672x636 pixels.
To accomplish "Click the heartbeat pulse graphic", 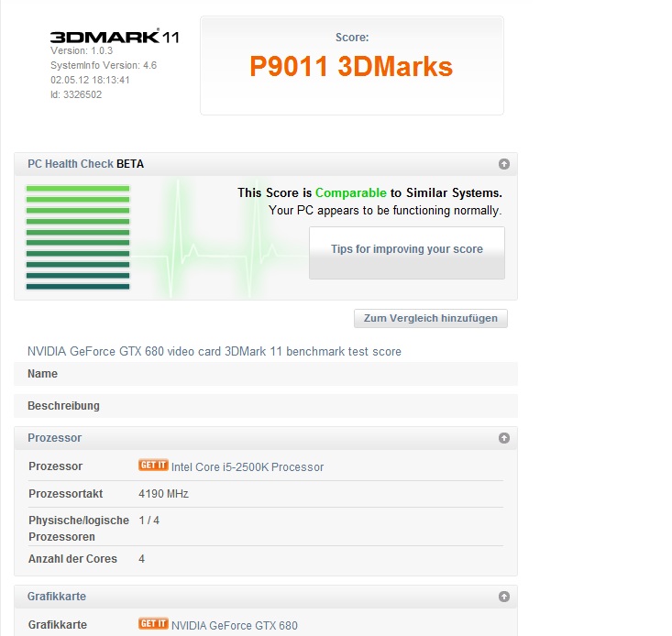I will tap(218, 240).
